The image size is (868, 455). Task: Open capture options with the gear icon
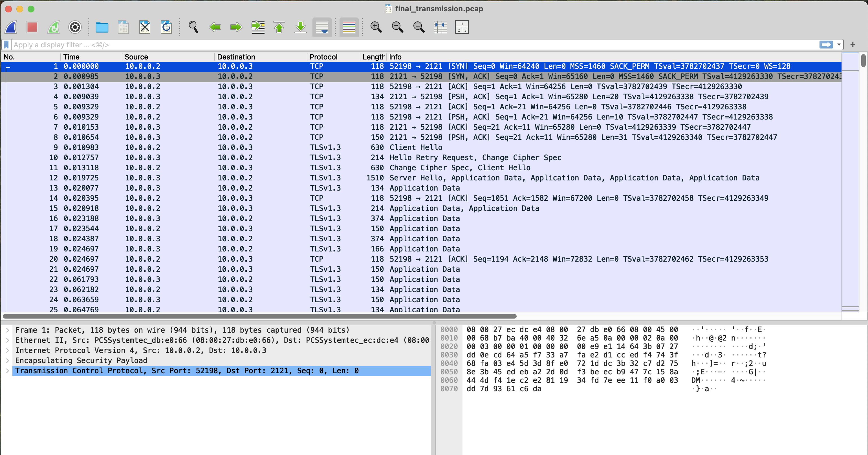pos(75,27)
